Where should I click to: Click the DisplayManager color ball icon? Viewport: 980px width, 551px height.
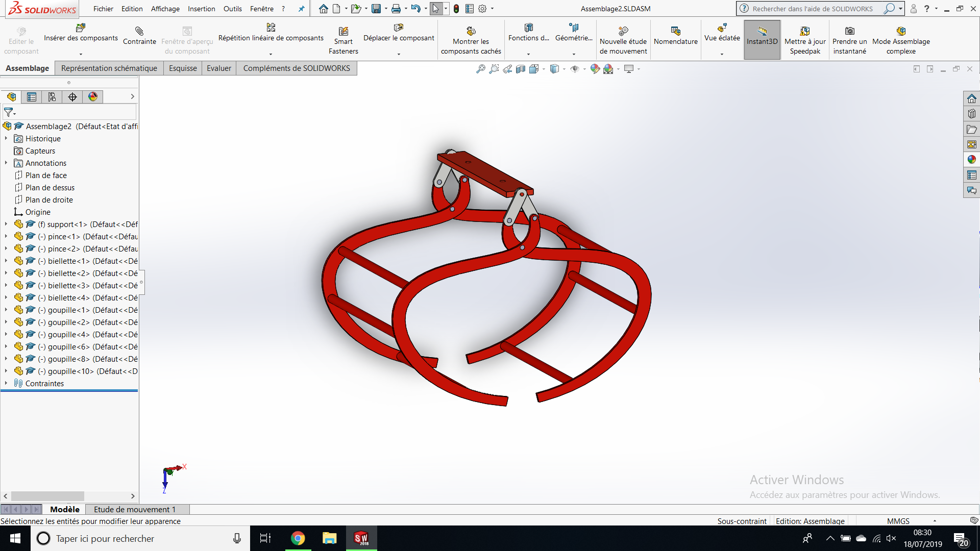click(93, 97)
